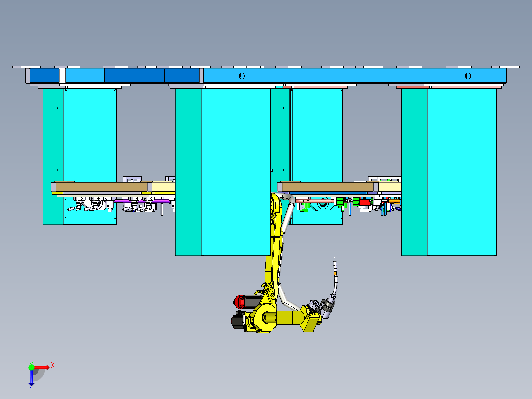Viewport: 532px width, 399px height.
Task: Select the left circular hole on the blue beam
Action: pos(242,76)
